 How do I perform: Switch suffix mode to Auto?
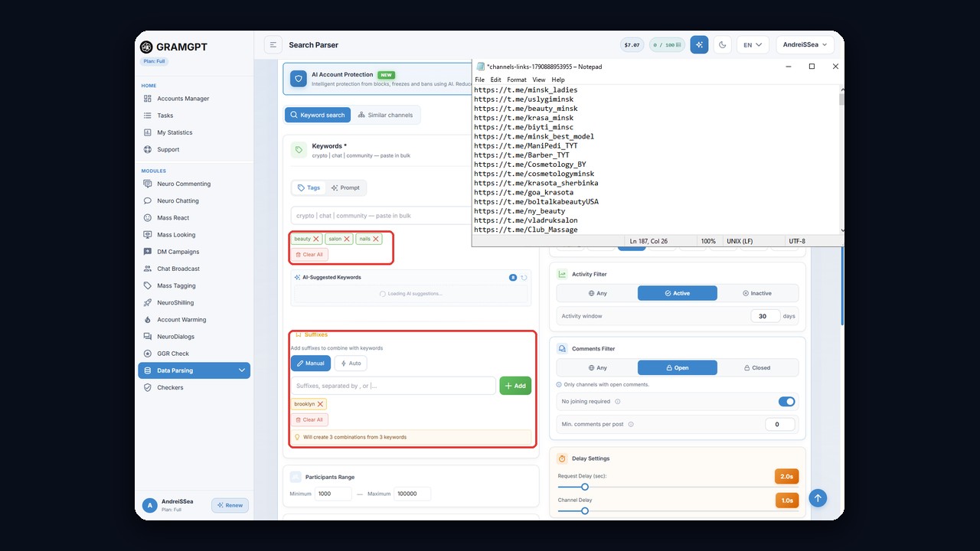(351, 364)
